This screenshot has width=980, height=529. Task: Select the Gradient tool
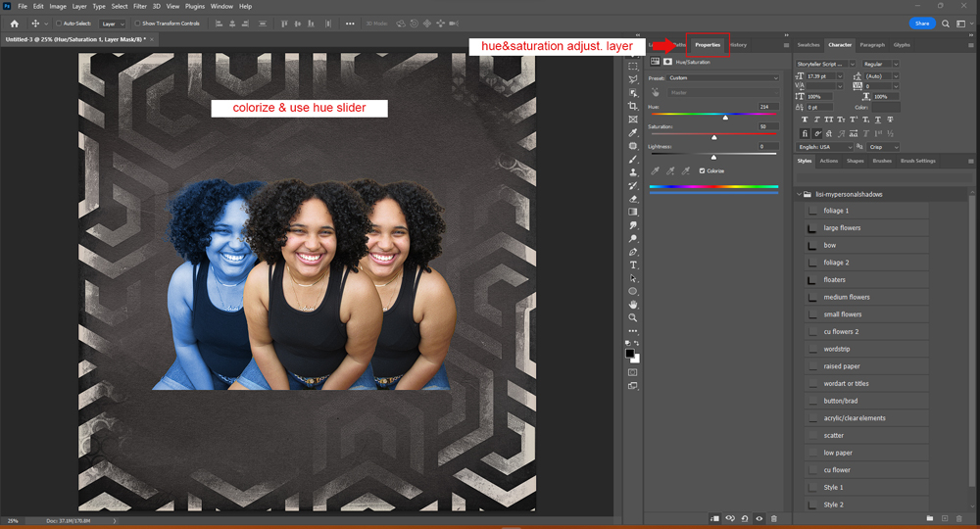click(632, 212)
